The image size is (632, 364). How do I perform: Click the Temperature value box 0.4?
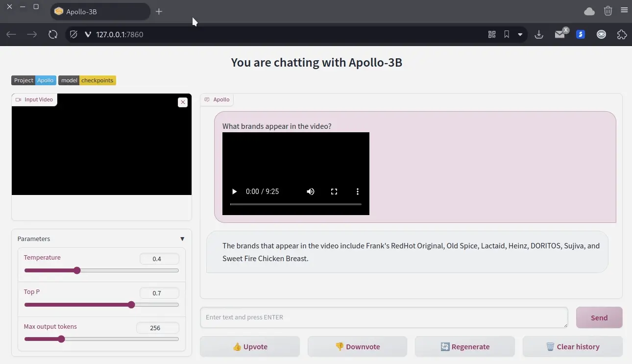click(x=159, y=259)
